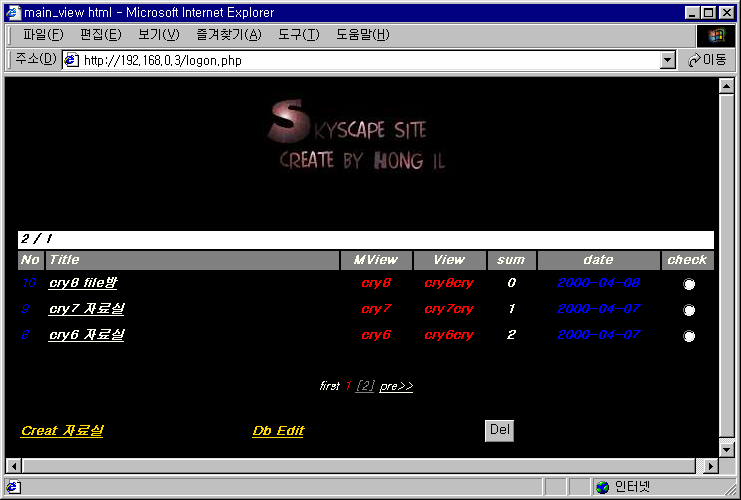The image size is (741, 500).
Task: Open the 보기(V) menu
Action: [159, 34]
